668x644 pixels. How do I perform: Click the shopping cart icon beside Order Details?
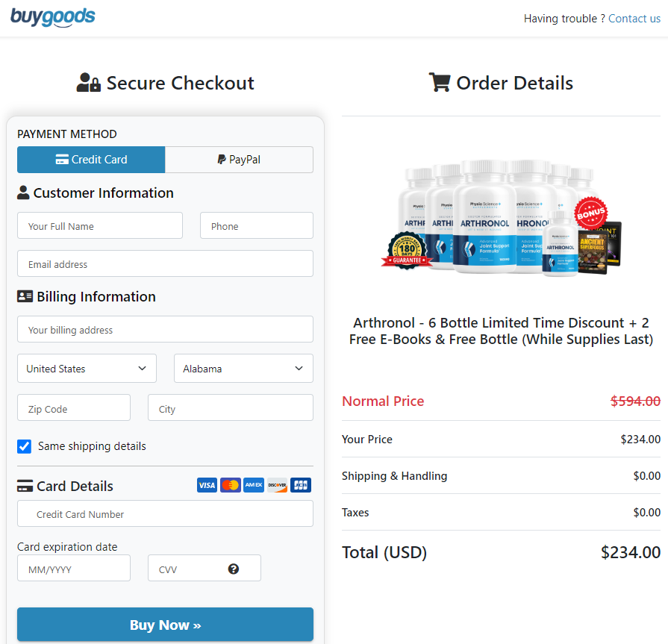click(x=440, y=83)
